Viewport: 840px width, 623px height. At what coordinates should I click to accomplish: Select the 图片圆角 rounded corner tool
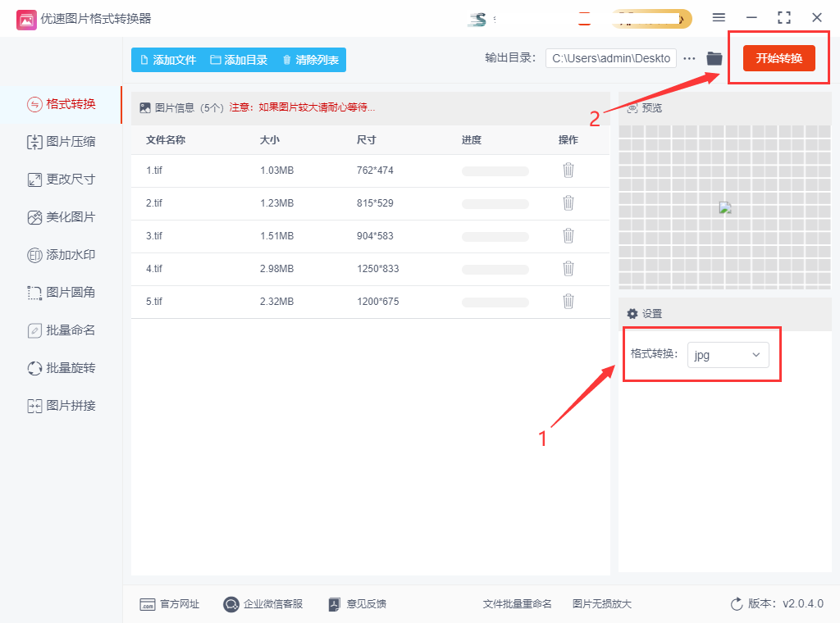click(x=62, y=292)
